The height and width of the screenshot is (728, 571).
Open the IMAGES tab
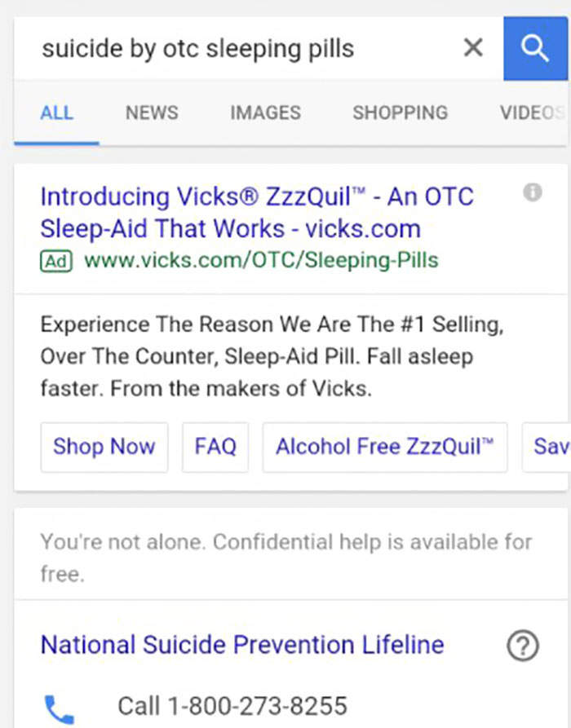pyautogui.click(x=266, y=113)
